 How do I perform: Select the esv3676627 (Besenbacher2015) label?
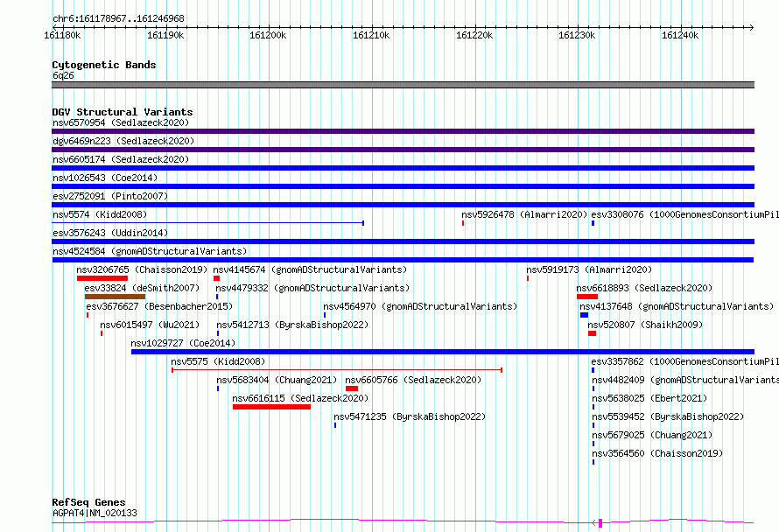click(159, 306)
